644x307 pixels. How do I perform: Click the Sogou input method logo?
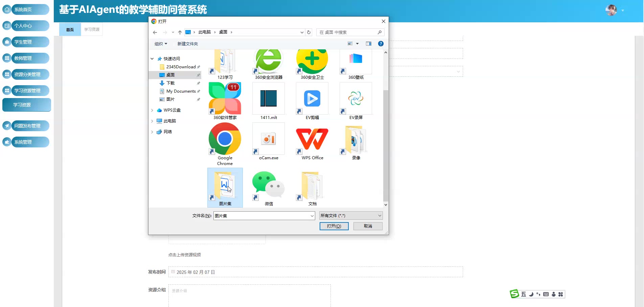pos(514,294)
